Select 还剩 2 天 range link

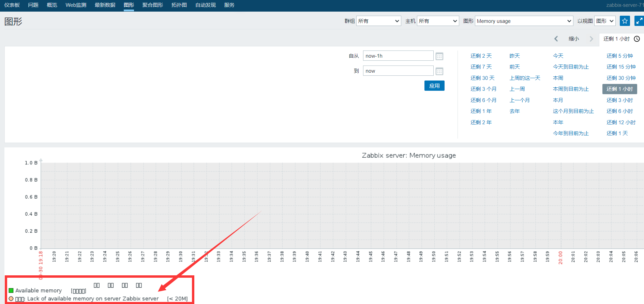pyautogui.click(x=481, y=56)
